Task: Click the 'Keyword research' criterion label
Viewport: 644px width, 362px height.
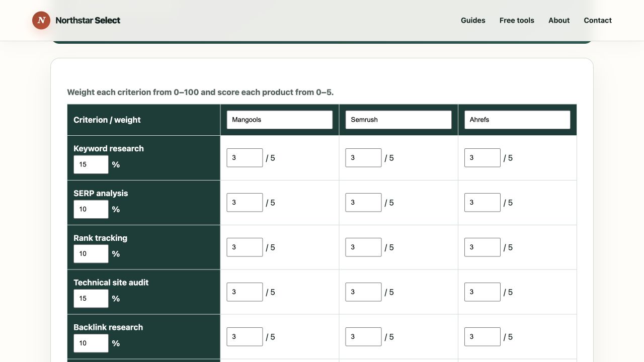Action: tap(109, 148)
